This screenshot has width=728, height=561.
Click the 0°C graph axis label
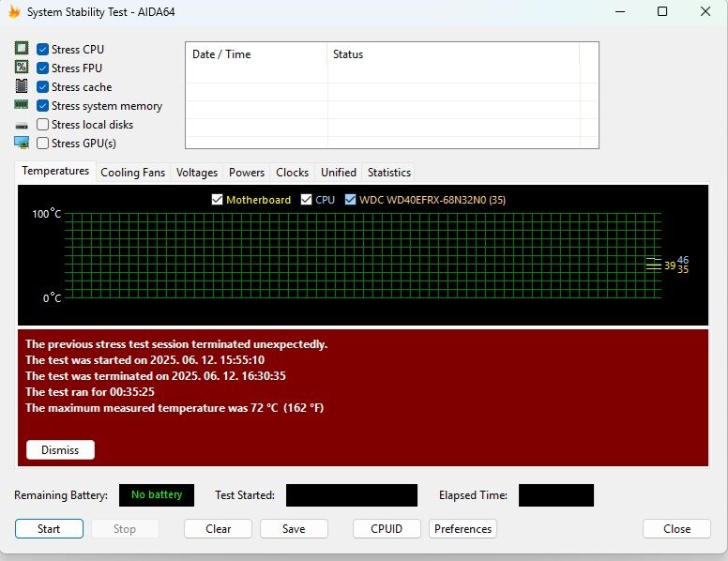pyautogui.click(x=52, y=298)
